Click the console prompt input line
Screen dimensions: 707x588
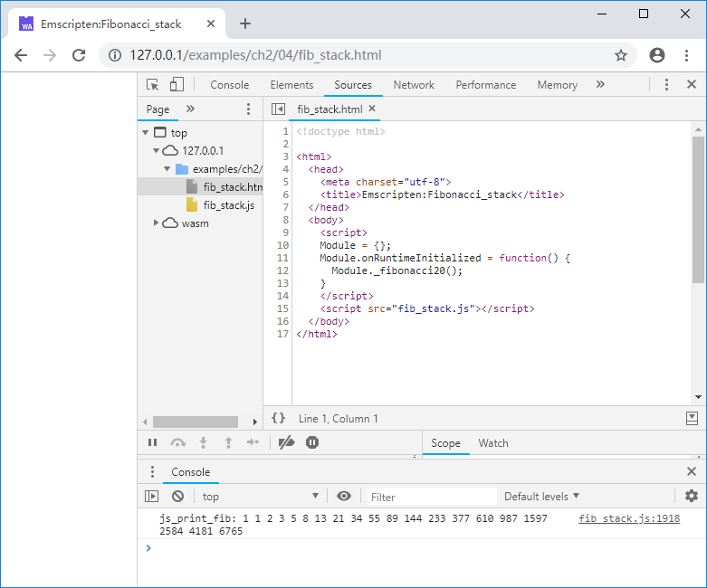click(422, 548)
